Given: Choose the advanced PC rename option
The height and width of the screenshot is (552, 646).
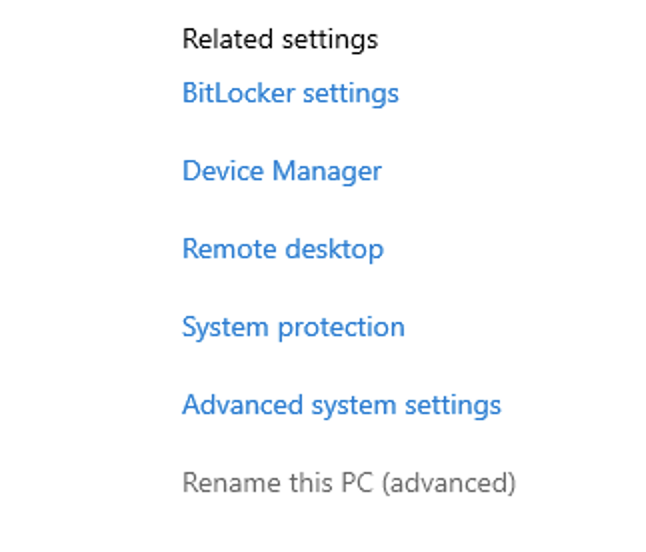Looking at the screenshot, I should pyautogui.click(x=349, y=483).
